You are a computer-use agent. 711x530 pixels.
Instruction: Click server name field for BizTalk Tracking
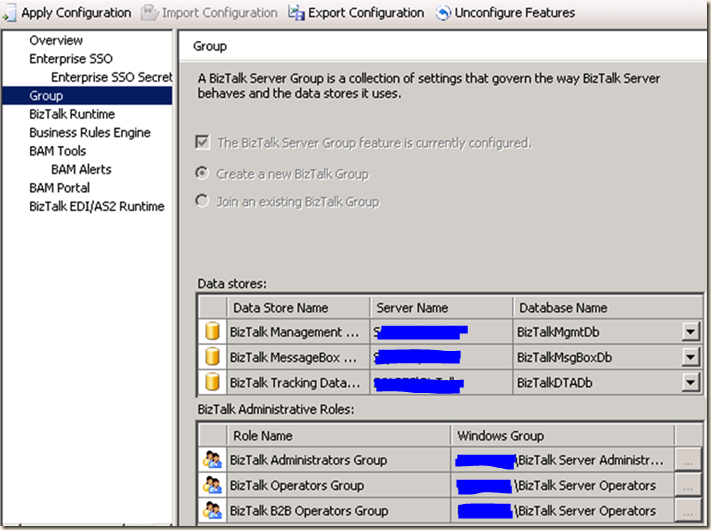coord(441,383)
